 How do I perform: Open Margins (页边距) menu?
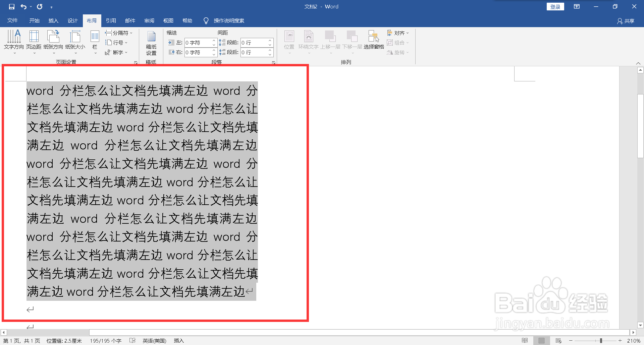pyautogui.click(x=34, y=42)
